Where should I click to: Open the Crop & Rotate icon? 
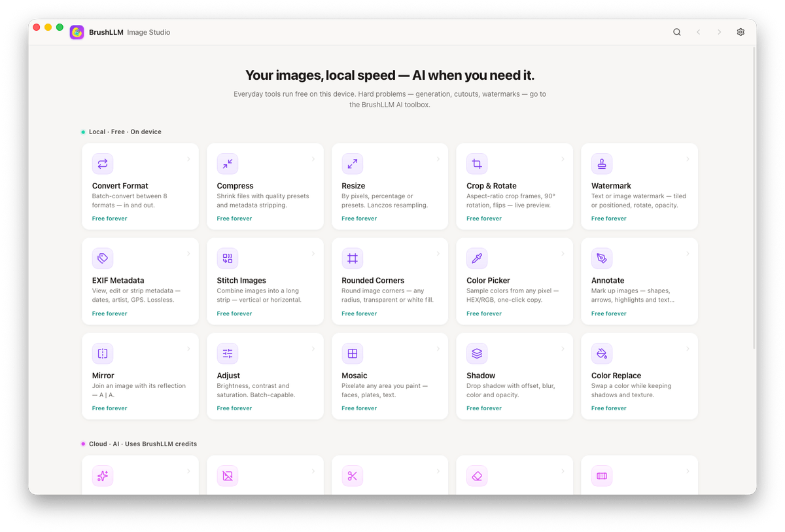pos(477,164)
